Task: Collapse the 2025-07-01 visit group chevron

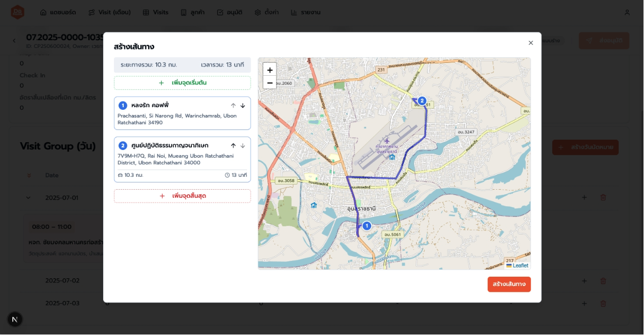Action: (28, 197)
